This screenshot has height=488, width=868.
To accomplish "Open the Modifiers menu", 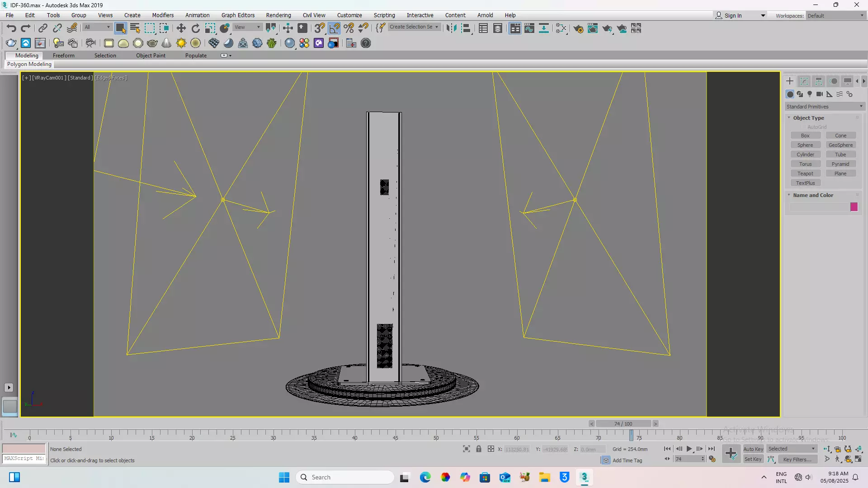I will point(163,15).
